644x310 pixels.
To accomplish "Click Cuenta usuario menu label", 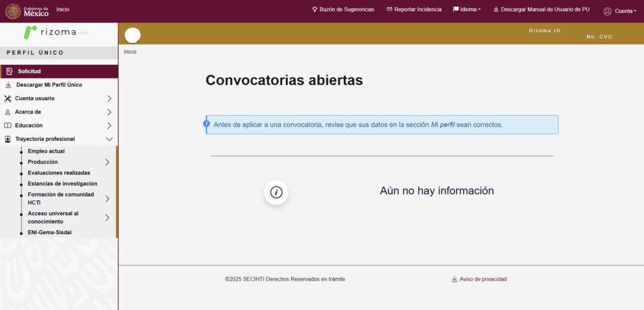I will pyautogui.click(x=35, y=98).
